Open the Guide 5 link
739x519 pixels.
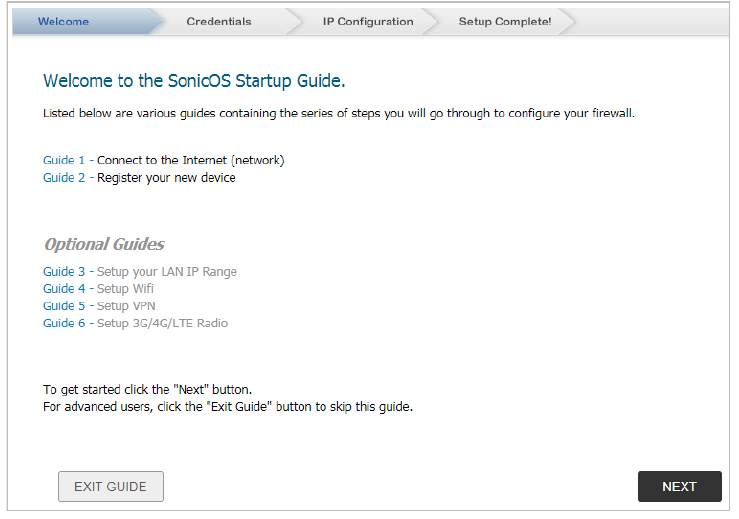point(64,306)
